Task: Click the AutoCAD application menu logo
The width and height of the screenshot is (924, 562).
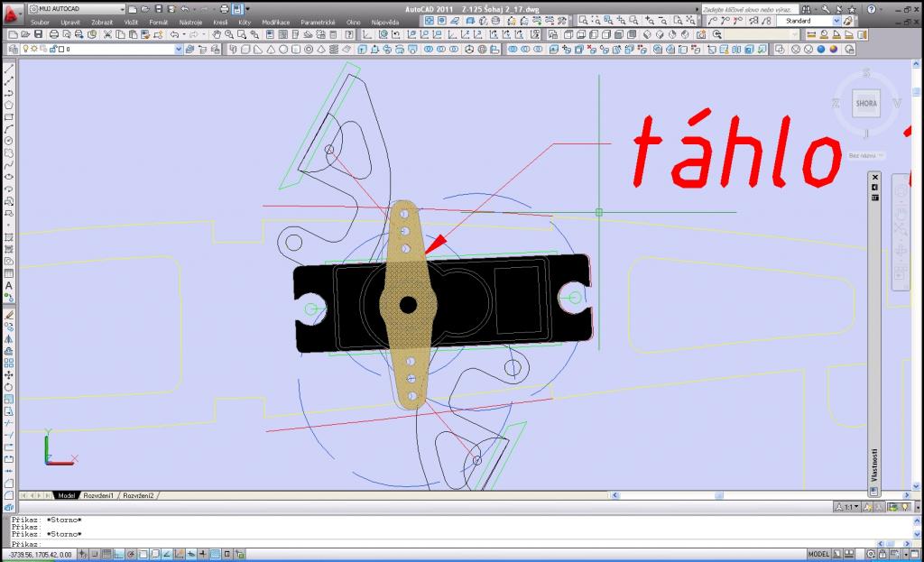Action: point(12,11)
